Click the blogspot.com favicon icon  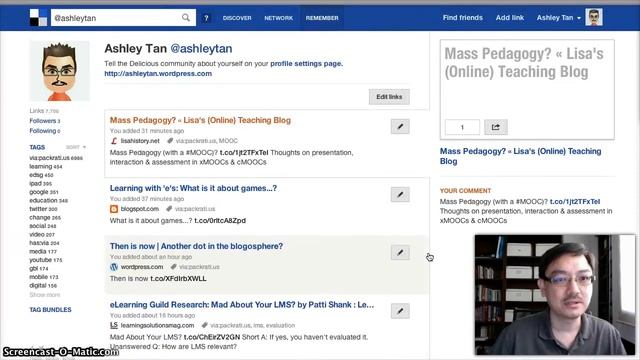[114, 209]
